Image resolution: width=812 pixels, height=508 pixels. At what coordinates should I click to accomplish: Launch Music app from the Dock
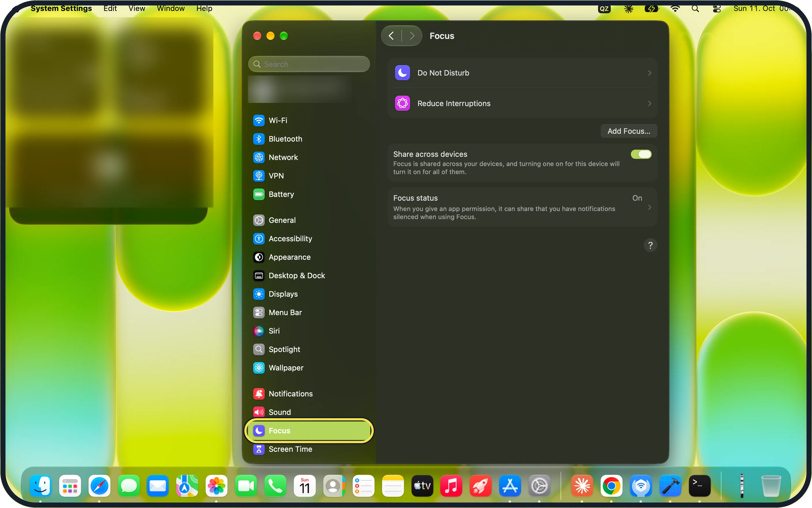(x=451, y=486)
